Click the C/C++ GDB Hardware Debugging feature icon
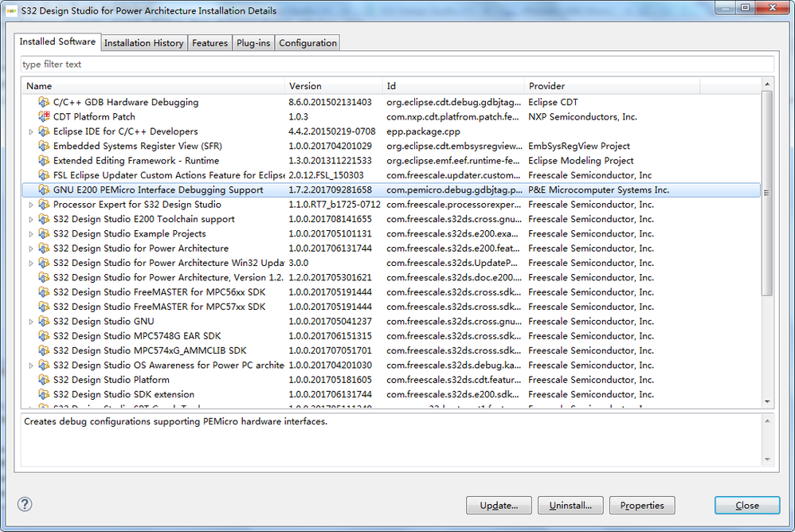 click(x=44, y=103)
